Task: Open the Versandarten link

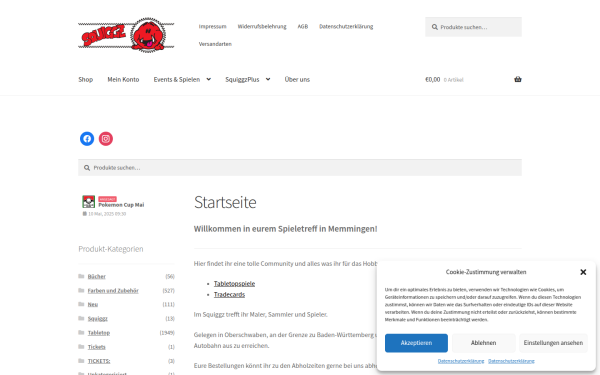Action: click(215, 44)
